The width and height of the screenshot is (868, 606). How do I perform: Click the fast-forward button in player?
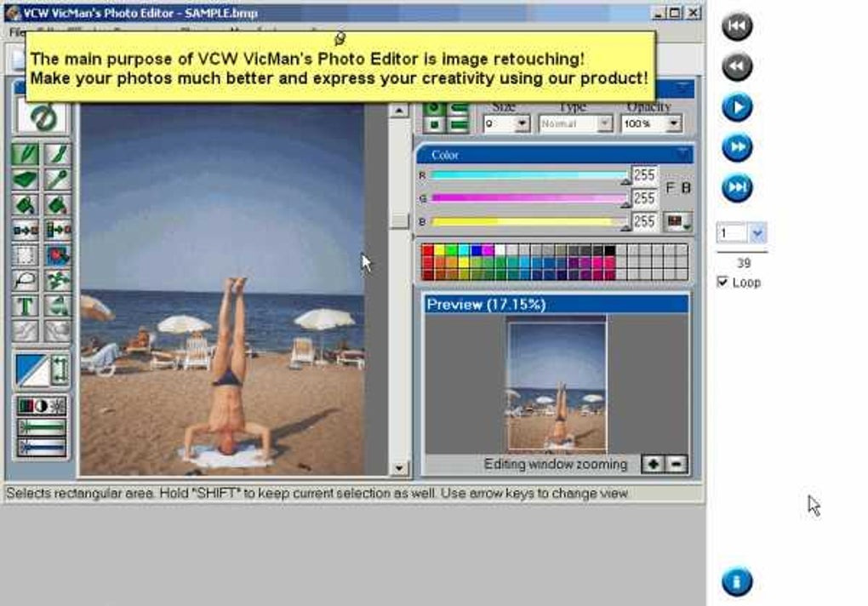click(x=737, y=147)
